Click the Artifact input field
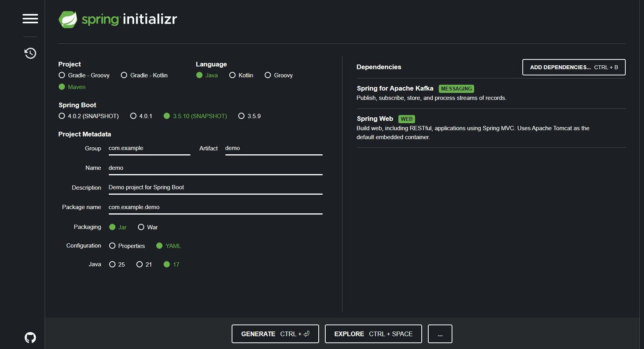Image resolution: width=644 pixels, height=349 pixels. click(x=274, y=148)
